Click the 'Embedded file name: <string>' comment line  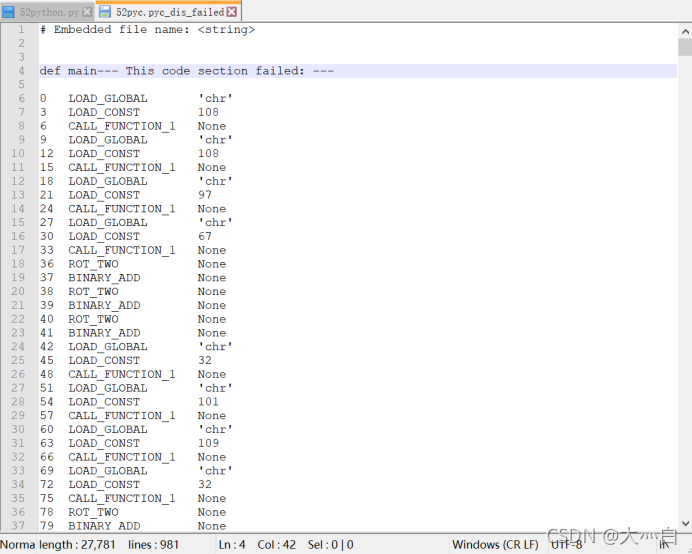(x=147, y=30)
